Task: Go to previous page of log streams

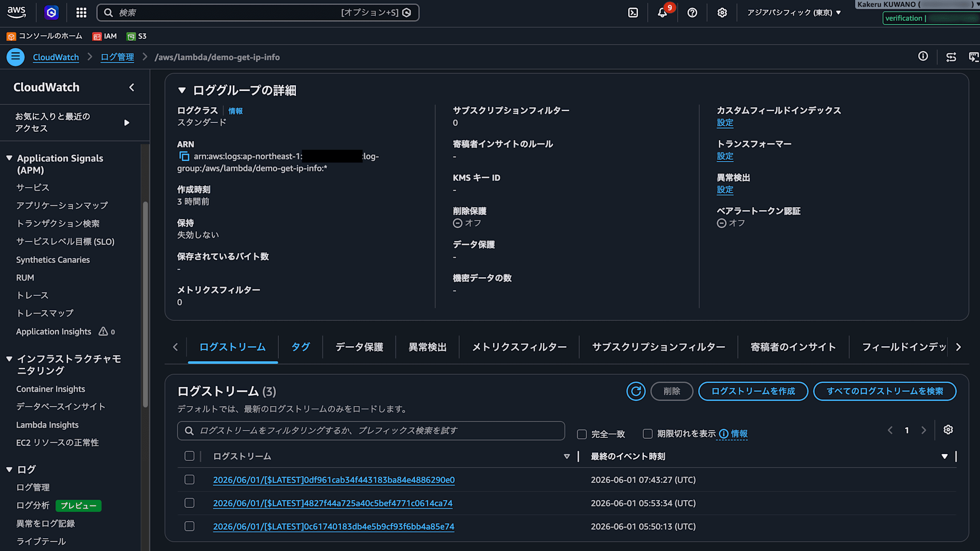Action: pos(890,430)
